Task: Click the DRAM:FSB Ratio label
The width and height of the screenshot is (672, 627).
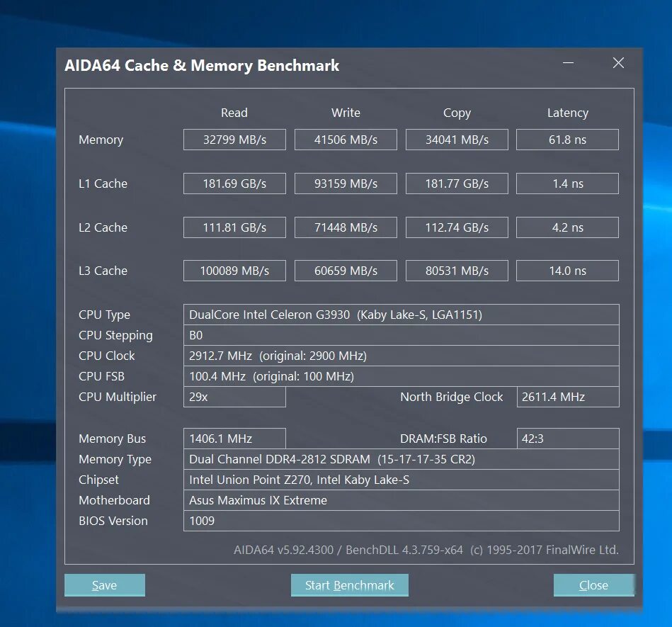Action: (x=443, y=439)
